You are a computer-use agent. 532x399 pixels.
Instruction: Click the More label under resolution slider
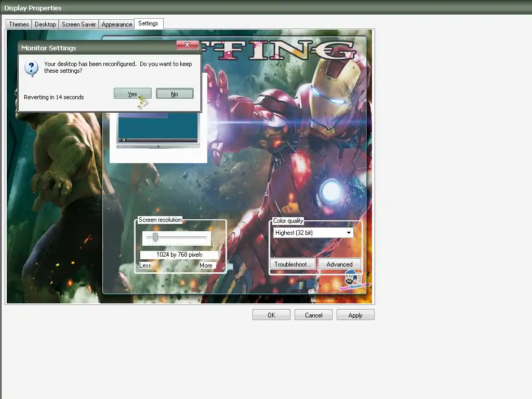click(206, 265)
